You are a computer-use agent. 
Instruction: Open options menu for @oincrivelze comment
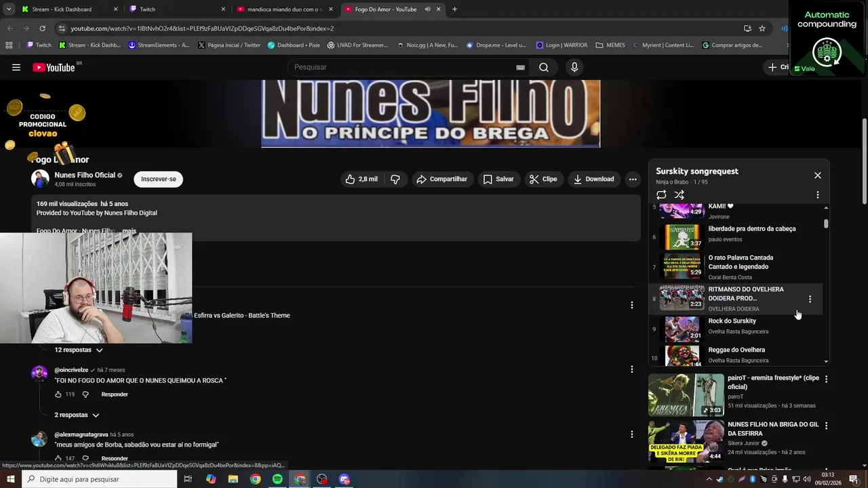632,369
